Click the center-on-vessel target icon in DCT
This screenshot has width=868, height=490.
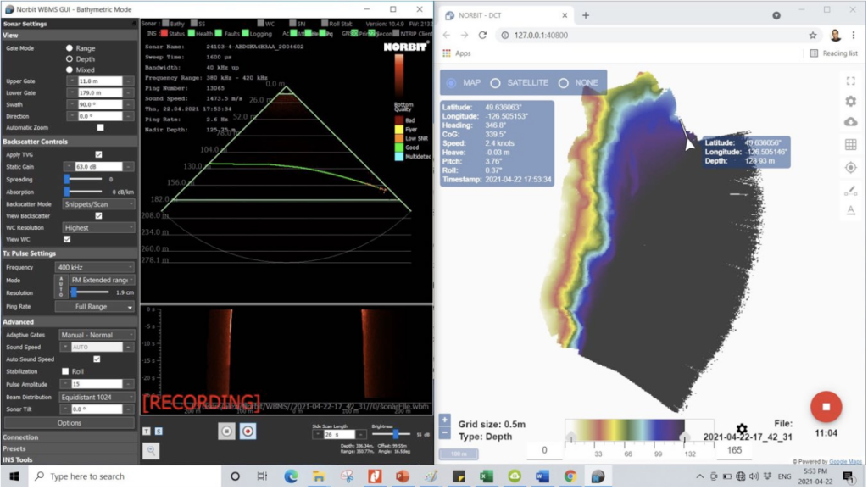coord(851,167)
